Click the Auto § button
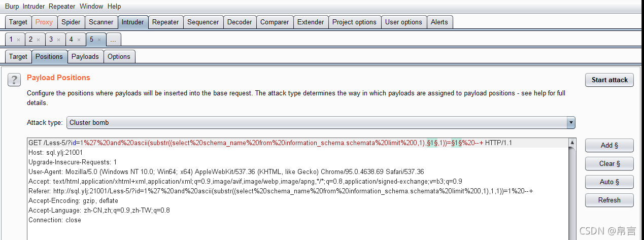The image size is (644, 240). (609, 182)
